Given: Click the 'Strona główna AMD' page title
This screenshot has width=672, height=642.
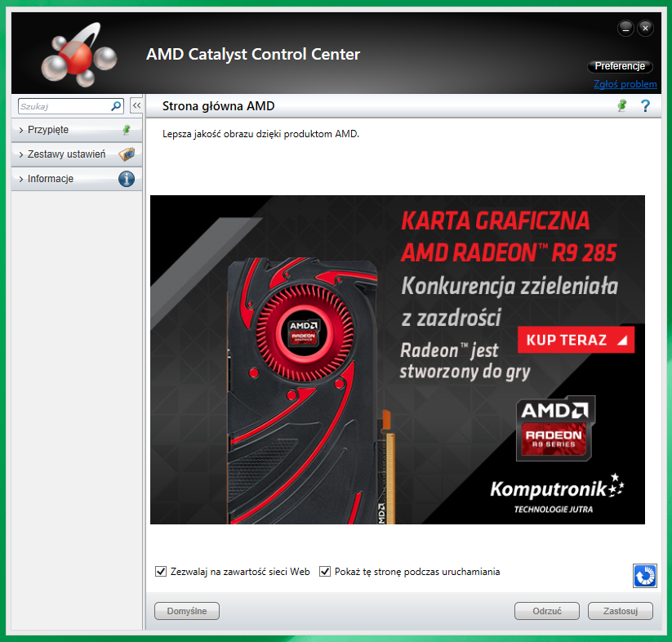Looking at the screenshot, I should 218,106.
